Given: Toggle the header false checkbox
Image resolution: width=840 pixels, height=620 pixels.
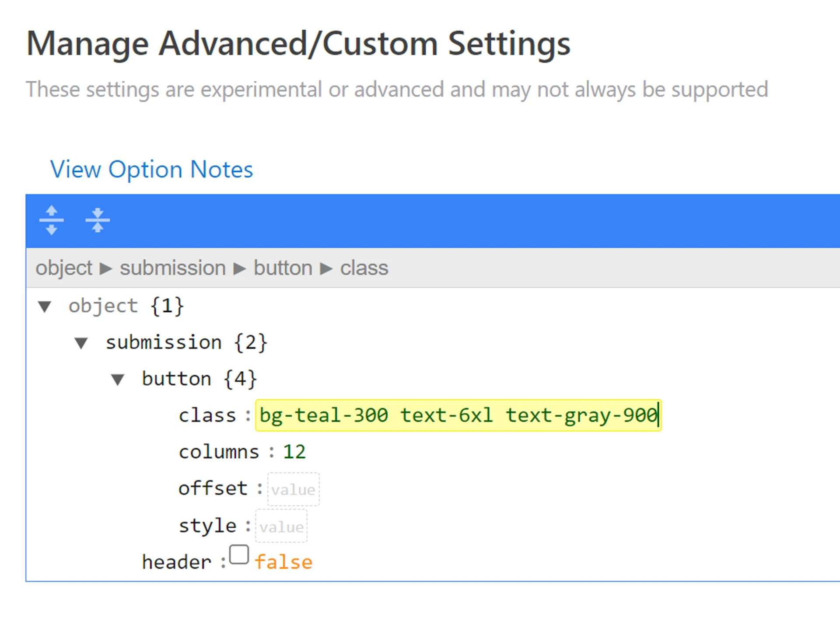Looking at the screenshot, I should [239, 554].
